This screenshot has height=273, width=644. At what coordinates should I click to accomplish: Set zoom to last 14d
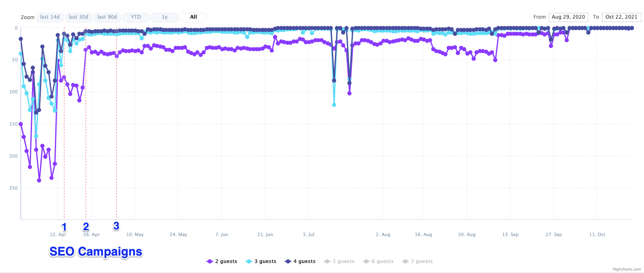point(50,17)
